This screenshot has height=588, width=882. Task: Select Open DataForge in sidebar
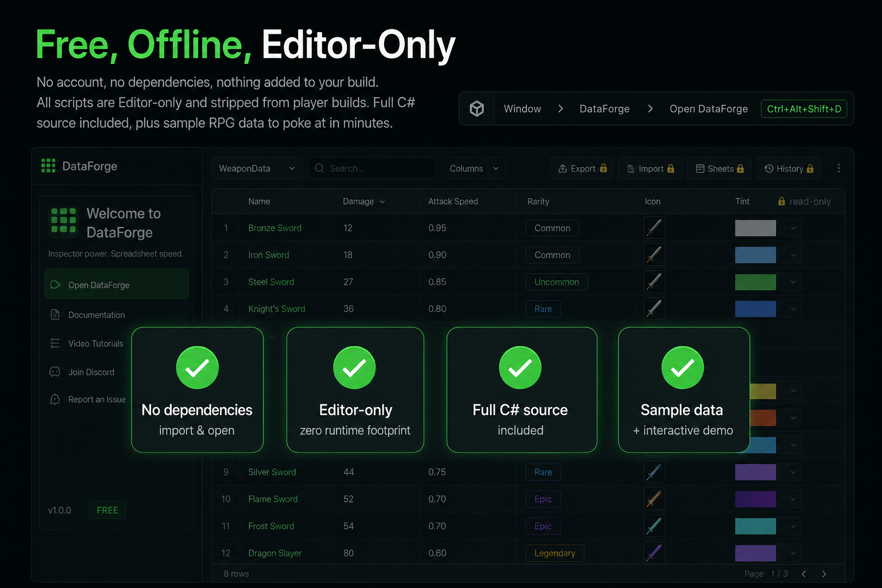117,284
